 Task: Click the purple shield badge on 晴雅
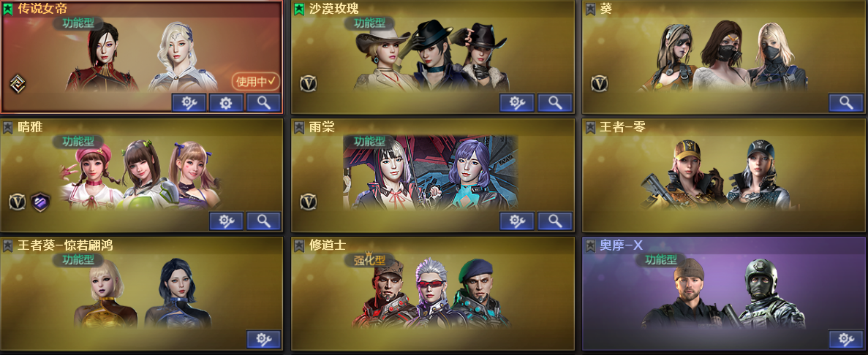(40, 202)
